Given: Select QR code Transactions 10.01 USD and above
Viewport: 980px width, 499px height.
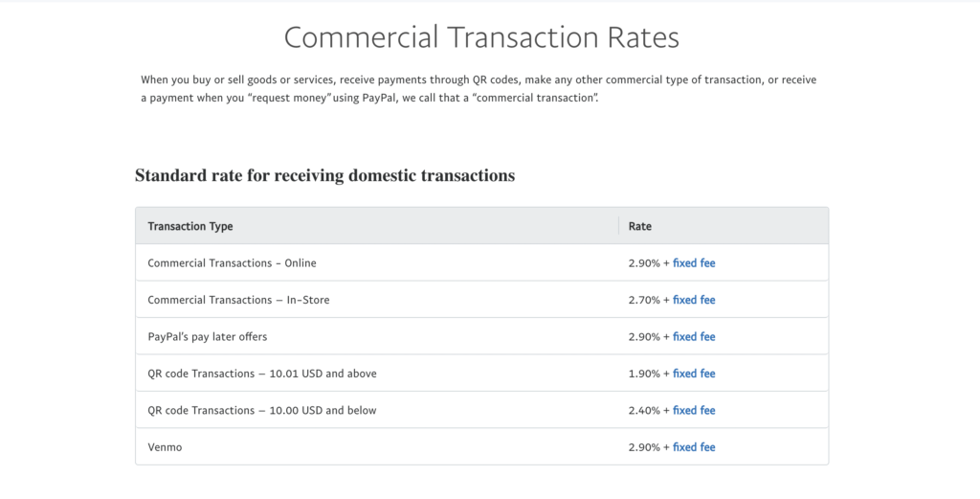Looking at the screenshot, I should coord(262,374).
